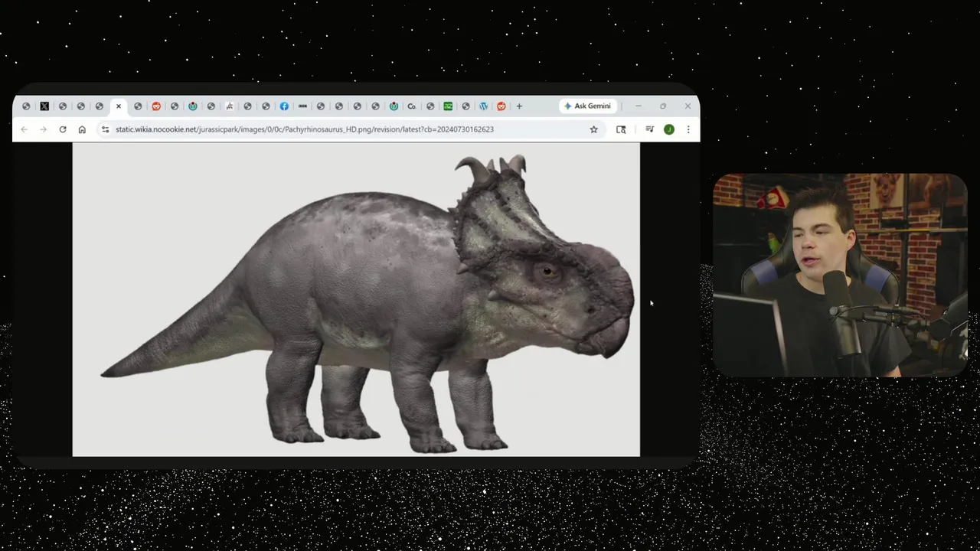Open the Reddit tab next to the new tab button
This screenshot has height=551, width=980.
coord(501,106)
